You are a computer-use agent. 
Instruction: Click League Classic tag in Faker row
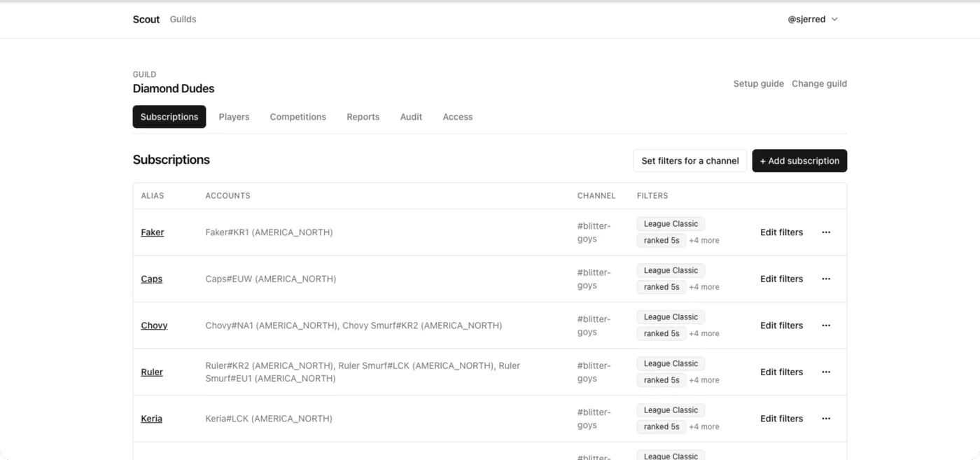[x=671, y=224]
